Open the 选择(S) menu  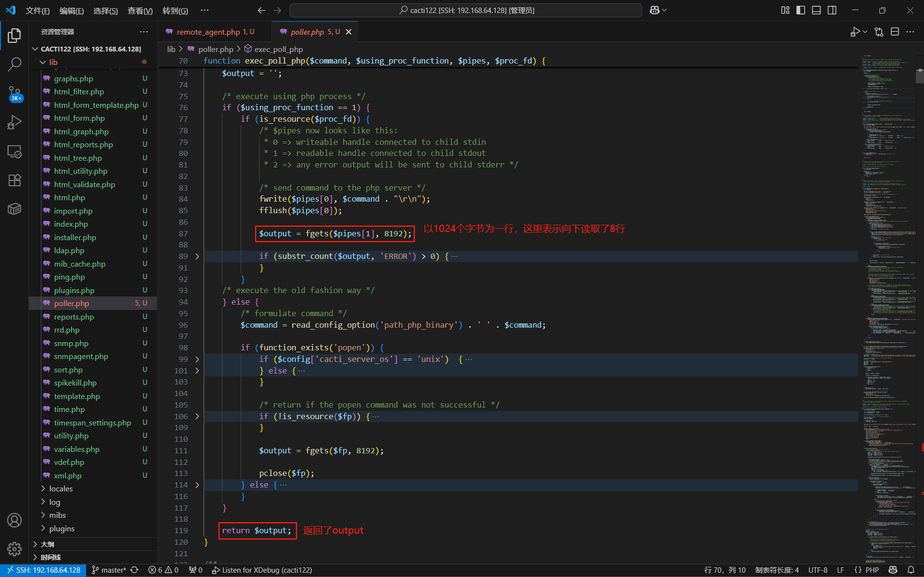[x=105, y=10]
